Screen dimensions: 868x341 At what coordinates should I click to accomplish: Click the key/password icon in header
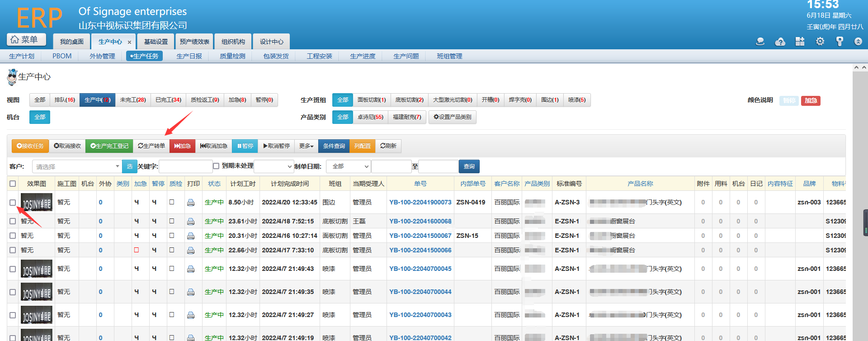click(840, 42)
